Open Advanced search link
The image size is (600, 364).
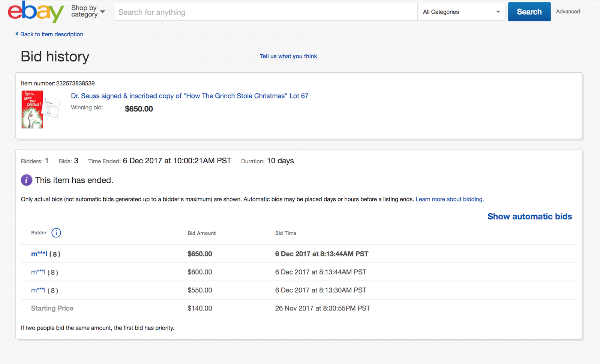tap(568, 12)
